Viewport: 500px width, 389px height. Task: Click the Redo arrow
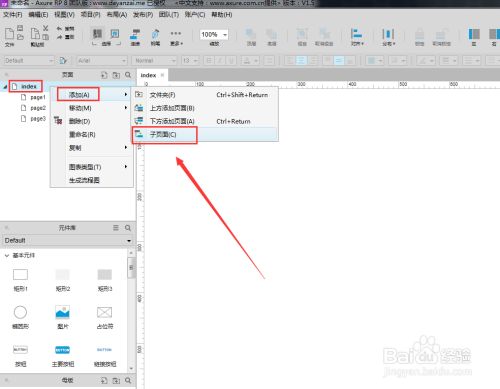59,37
